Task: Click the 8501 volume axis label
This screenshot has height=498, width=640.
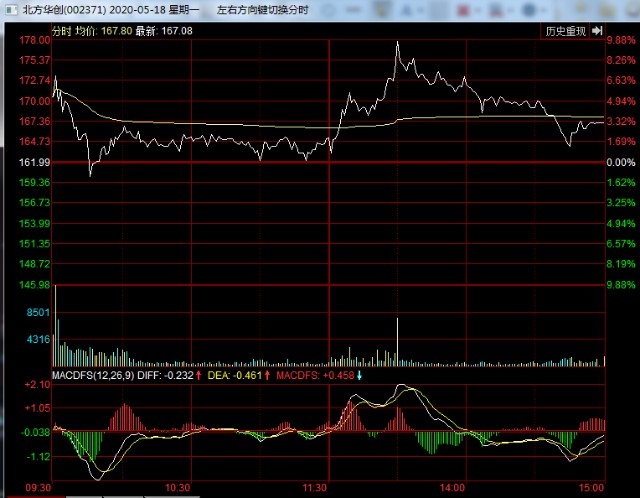Action: (x=38, y=313)
